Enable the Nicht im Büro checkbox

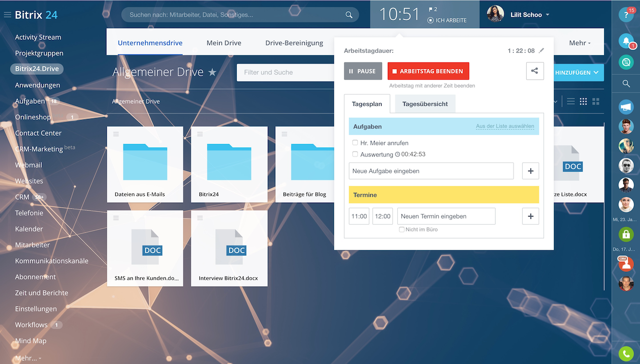pyautogui.click(x=402, y=229)
